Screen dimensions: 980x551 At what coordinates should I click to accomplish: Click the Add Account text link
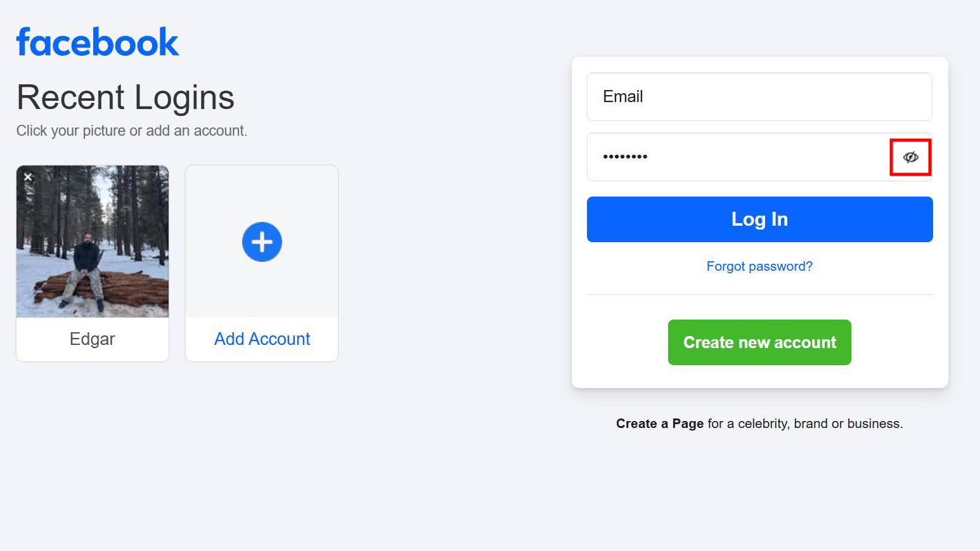[x=262, y=339]
